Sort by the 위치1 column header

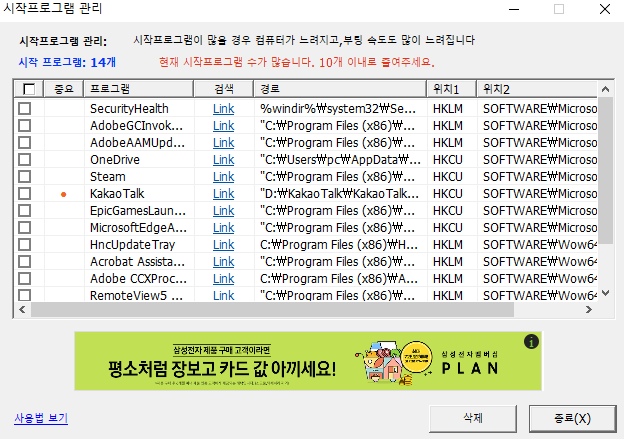coord(452,89)
